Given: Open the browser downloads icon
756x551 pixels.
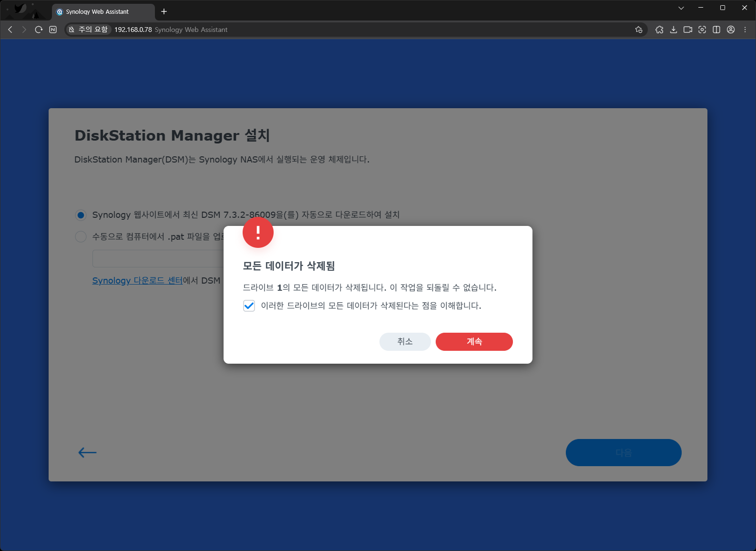Looking at the screenshot, I should (x=674, y=30).
